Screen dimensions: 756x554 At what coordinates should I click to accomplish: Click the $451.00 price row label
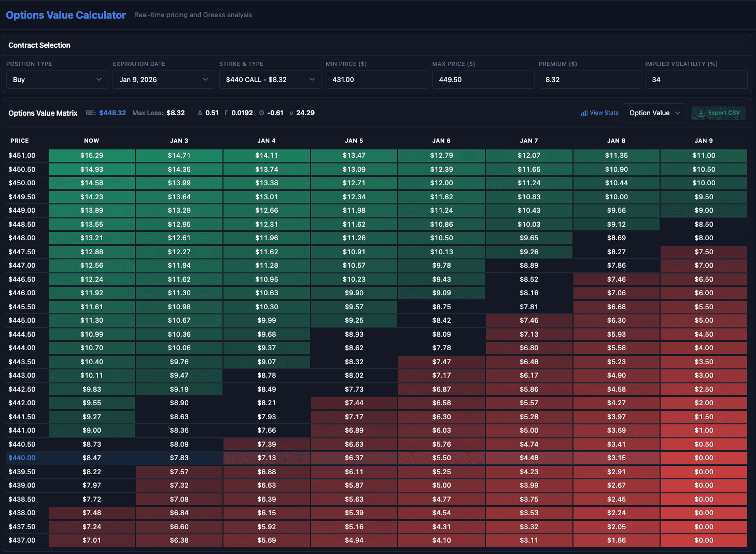point(22,156)
